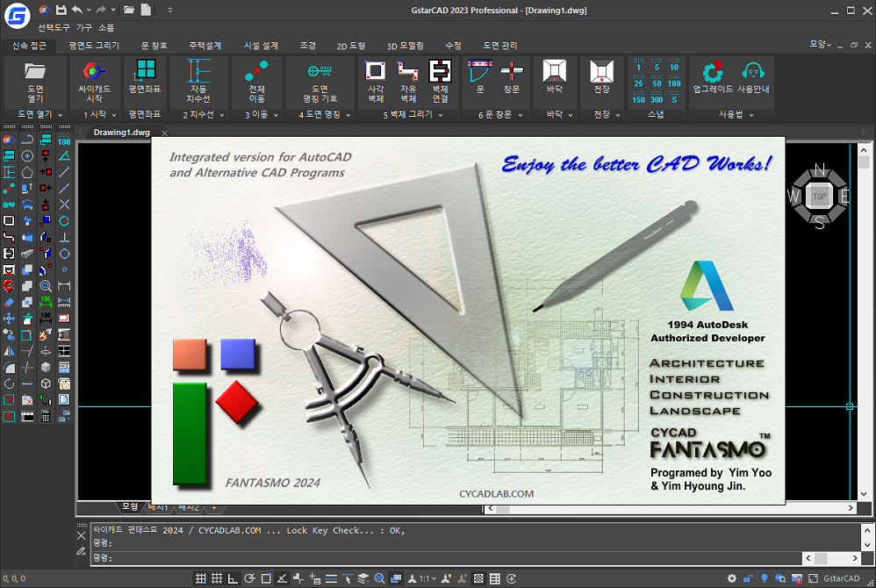Set snap value to 50
Viewport: 876px width, 588px height.
657,83
